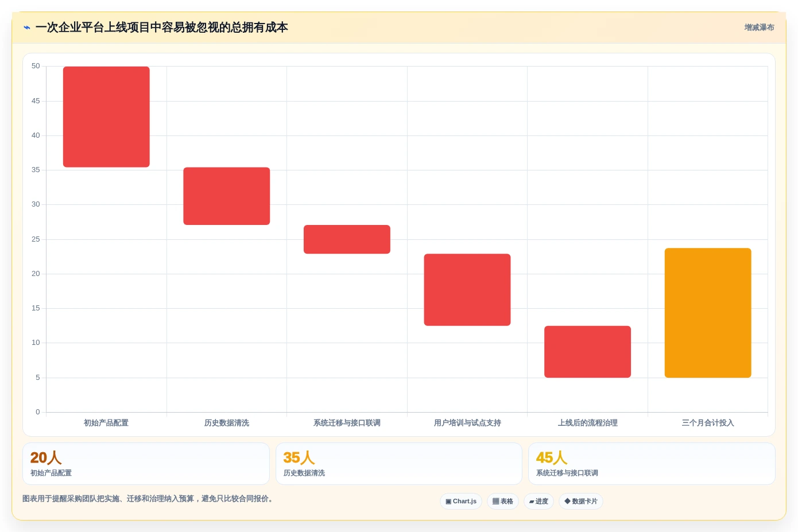
Task: Open the 35人 历史数据清洗 data card
Action: point(399,464)
